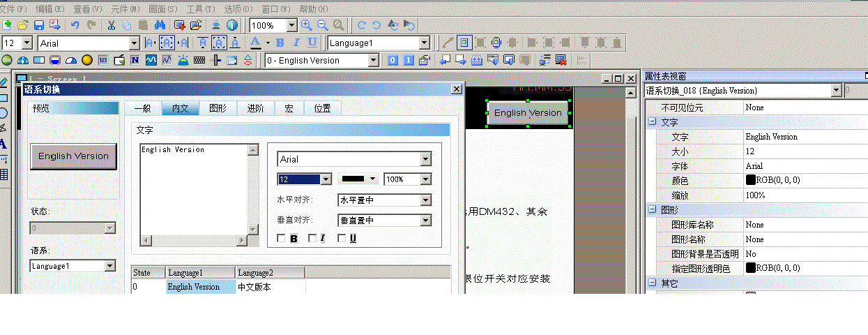This screenshot has height=335, width=868.
Task: Select the keyboard keypad element icon
Action: tap(199, 61)
